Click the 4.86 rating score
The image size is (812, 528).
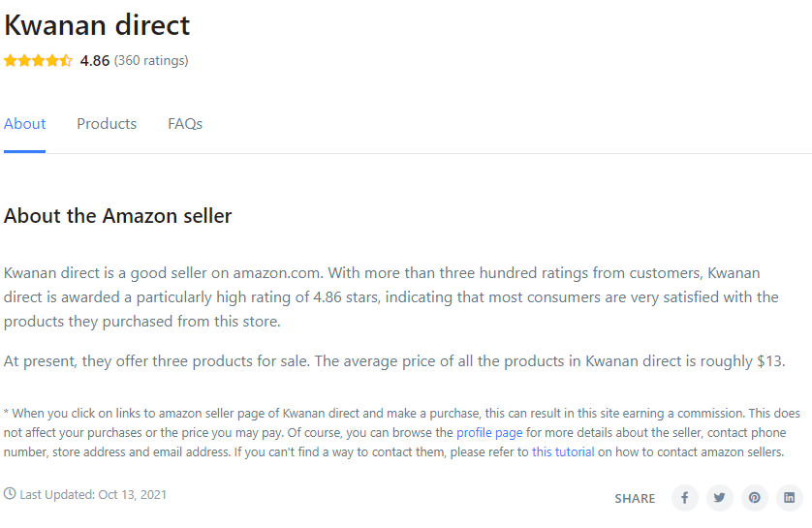coord(95,61)
